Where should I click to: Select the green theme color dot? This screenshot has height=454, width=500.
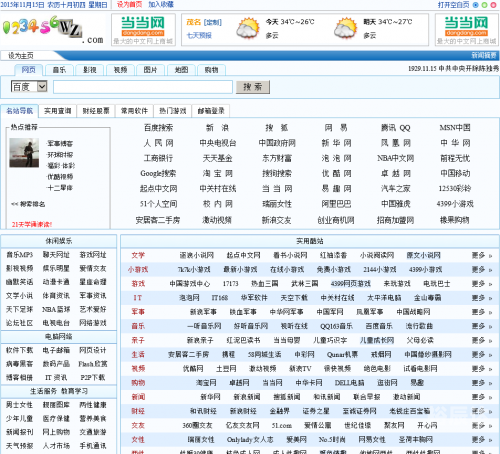click(484, 5)
